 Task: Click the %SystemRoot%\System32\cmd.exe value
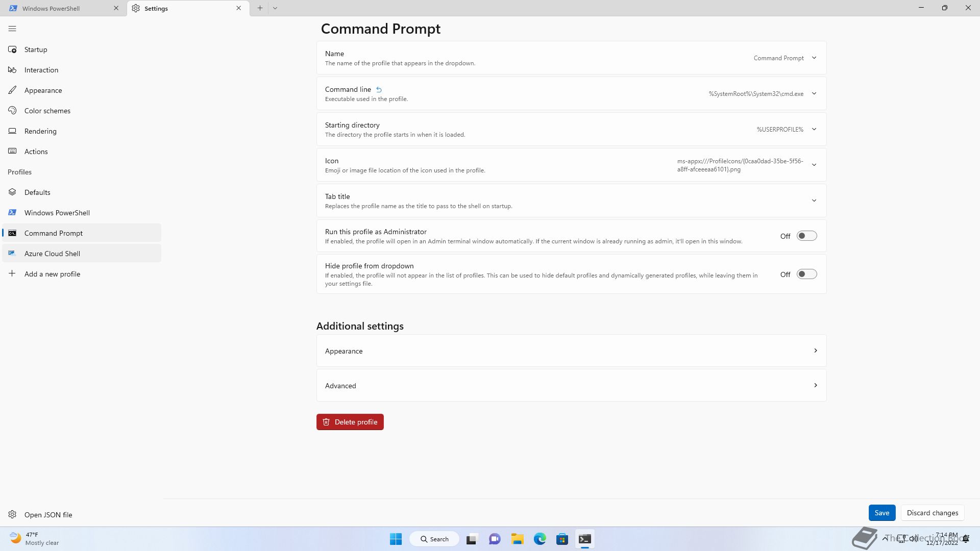(x=756, y=94)
